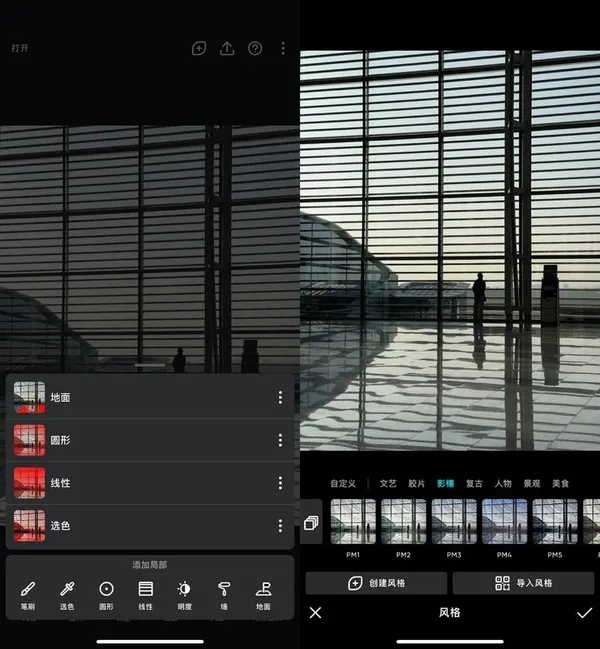The image size is (600, 649).
Task: Apply the PM3 filter thumbnail
Action: coord(454,522)
